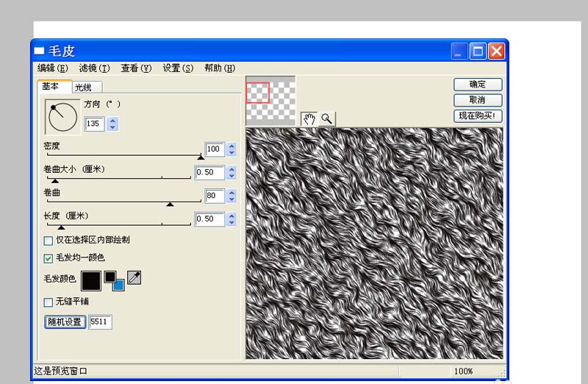Click the navigator preview thumbnail

coord(270,101)
